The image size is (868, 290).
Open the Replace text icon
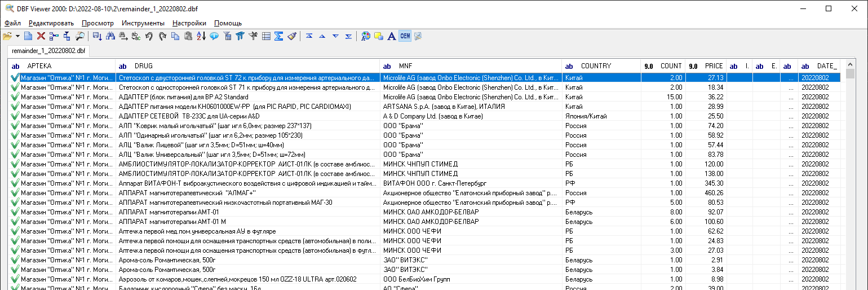pos(136,36)
